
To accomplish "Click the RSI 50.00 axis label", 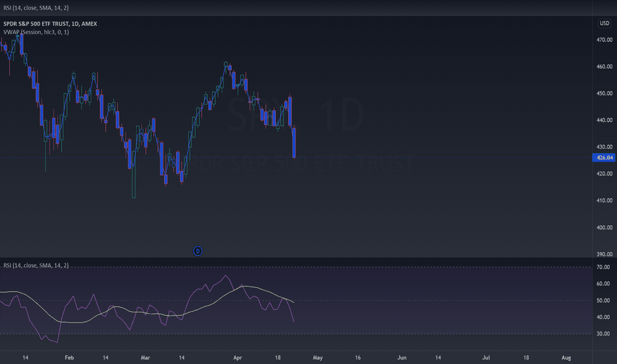I will pos(603,300).
